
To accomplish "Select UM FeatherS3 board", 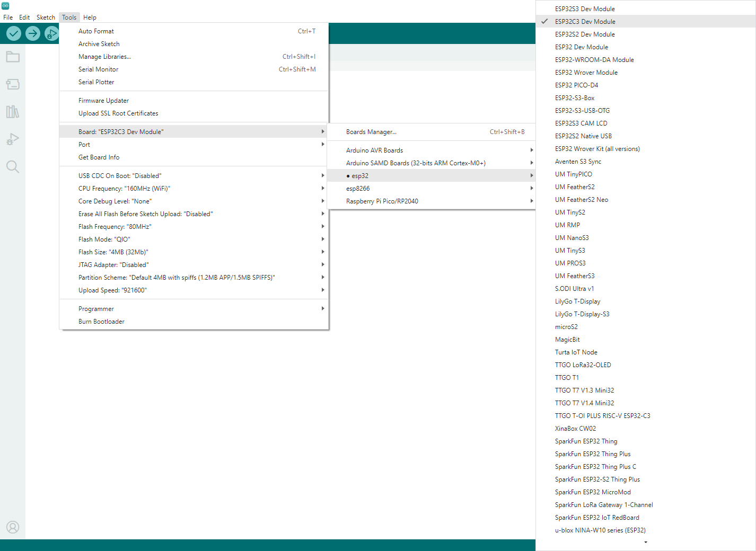I will 646,276.
